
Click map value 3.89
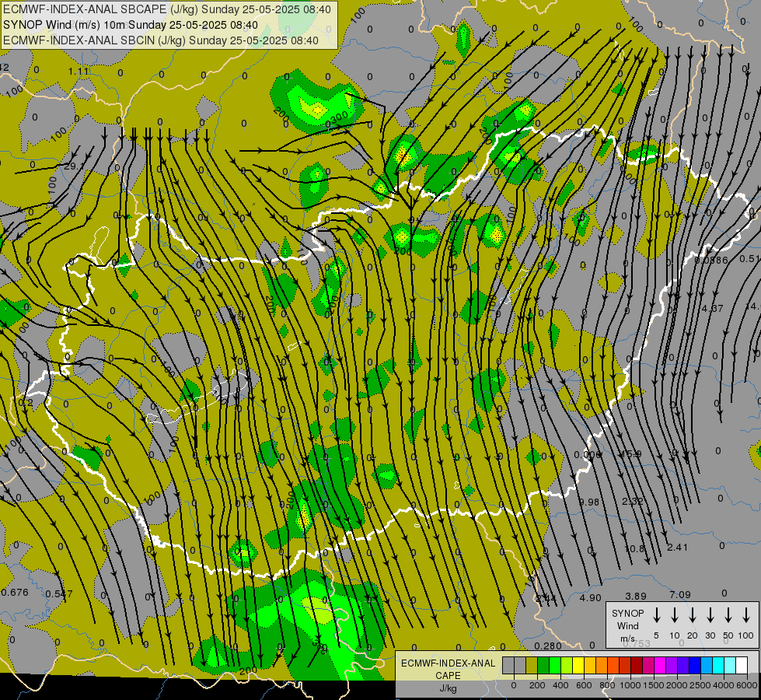point(636,596)
